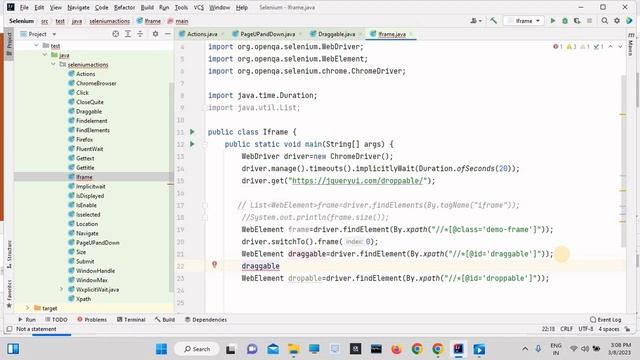Click the jqueryui.com/droppable URL link in code
640x360 pixels.
click(x=357, y=180)
